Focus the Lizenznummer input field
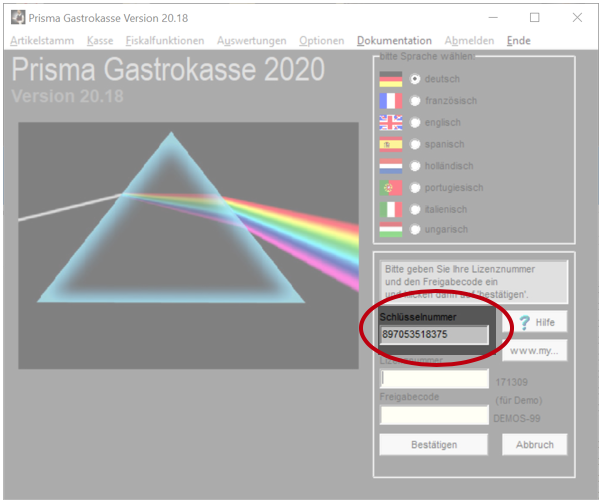Image resolution: width=603 pixels, height=503 pixels. point(434,379)
